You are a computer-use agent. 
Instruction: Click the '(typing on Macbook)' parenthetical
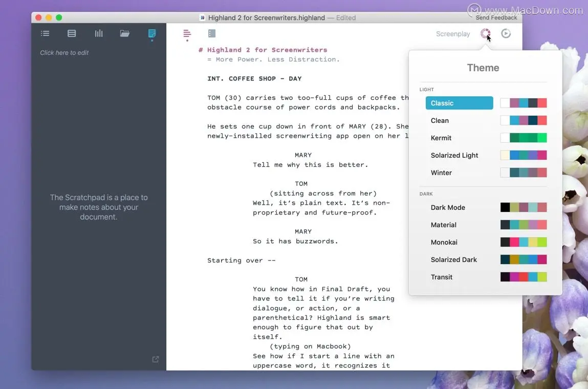[310, 346]
